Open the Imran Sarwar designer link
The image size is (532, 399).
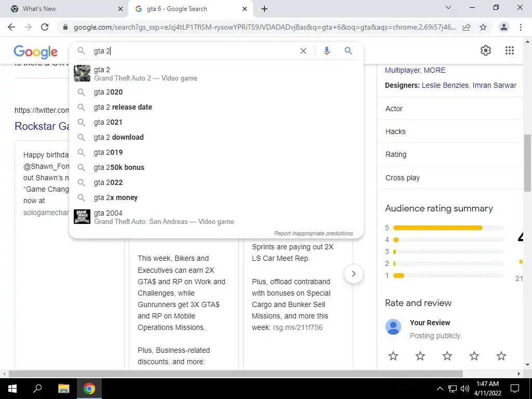[x=495, y=85]
